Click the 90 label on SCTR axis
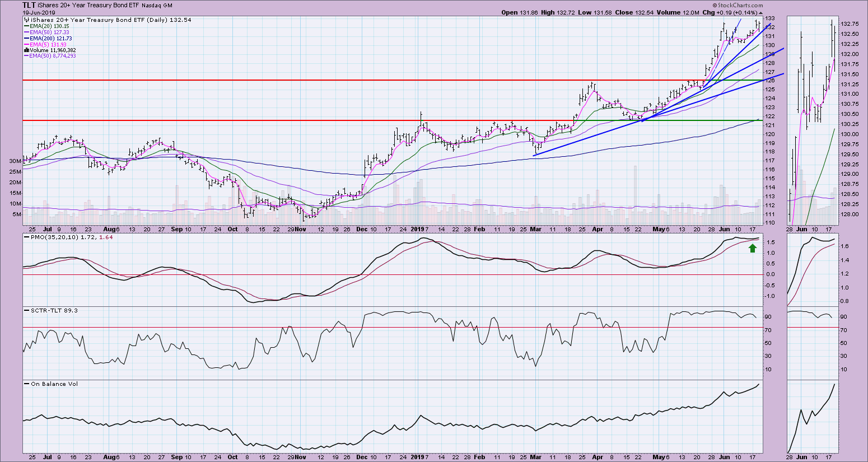 768,317
